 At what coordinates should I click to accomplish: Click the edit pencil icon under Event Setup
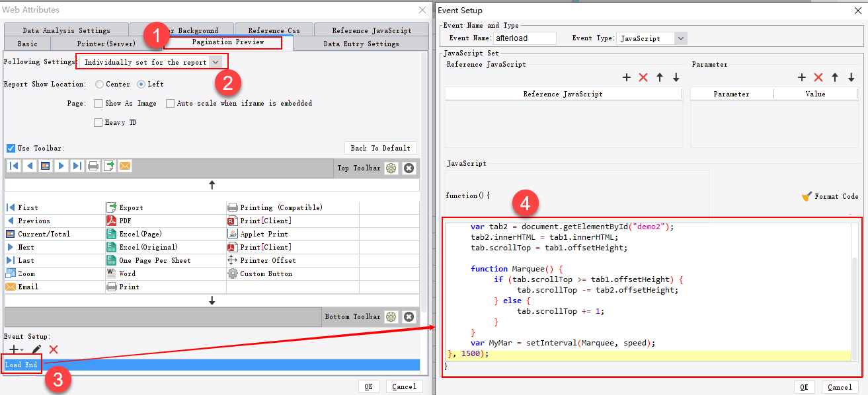(36, 349)
